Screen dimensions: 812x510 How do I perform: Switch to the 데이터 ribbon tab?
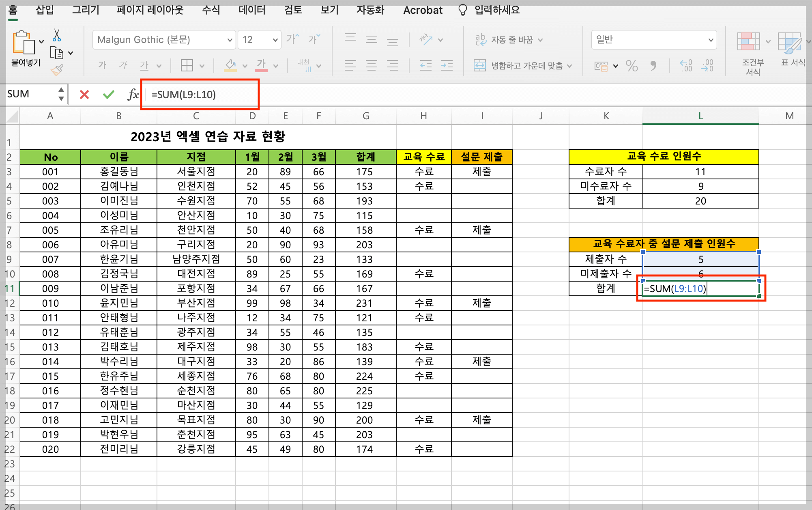coord(251,10)
